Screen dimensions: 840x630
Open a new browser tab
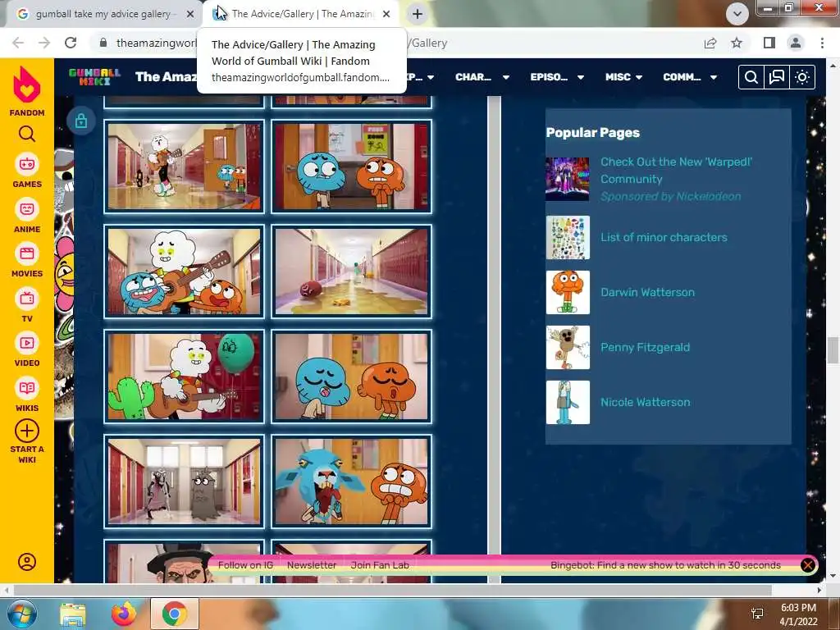(x=418, y=14)
